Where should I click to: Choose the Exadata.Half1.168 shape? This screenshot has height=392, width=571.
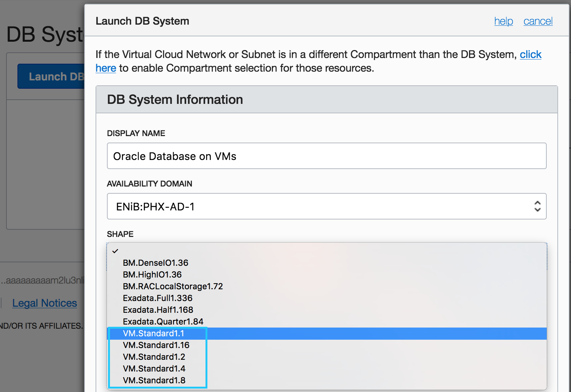[158, 310]
